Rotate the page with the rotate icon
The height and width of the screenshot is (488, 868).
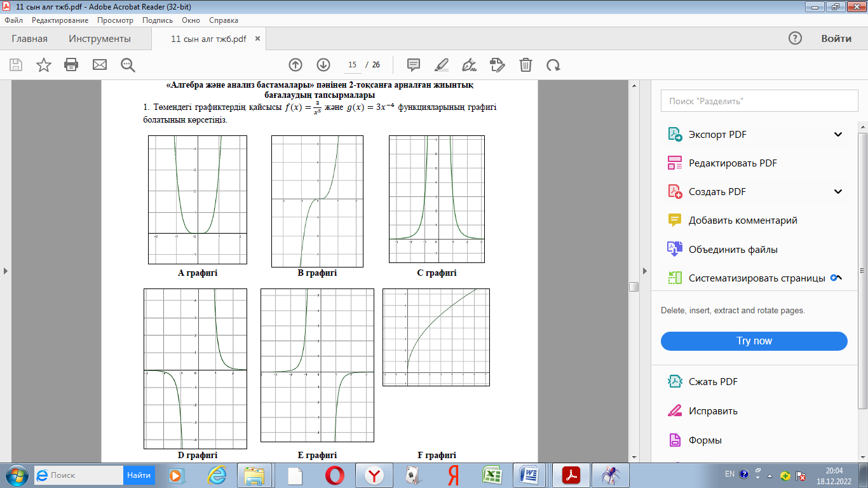(x=553, y=64)
